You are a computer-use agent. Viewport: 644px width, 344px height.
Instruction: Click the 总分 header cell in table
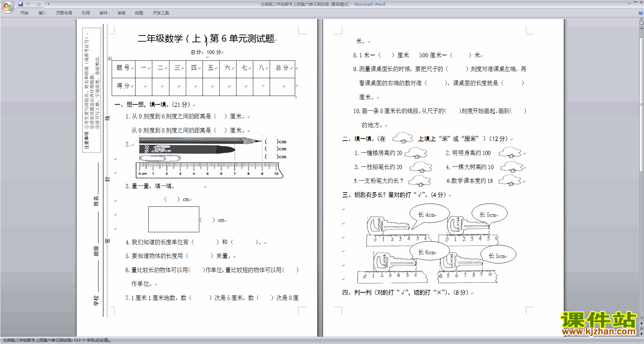pyautogui.click(x=282, y=69)
